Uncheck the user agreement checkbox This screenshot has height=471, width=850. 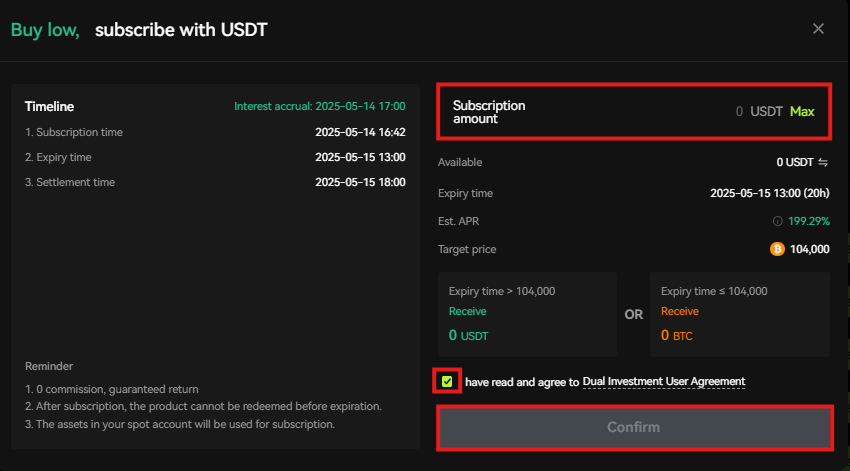pyautogui.click(x=447, y=382)
